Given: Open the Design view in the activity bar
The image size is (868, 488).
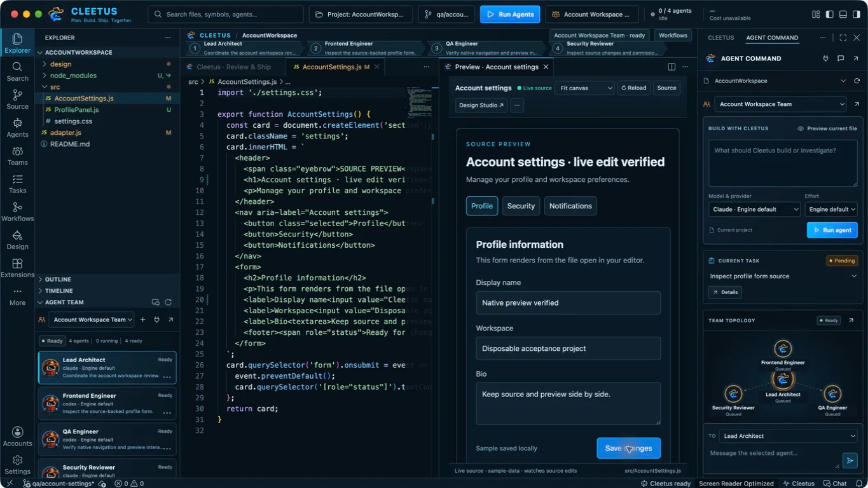Looking at the screenshot, I should [x=17, y=239].
